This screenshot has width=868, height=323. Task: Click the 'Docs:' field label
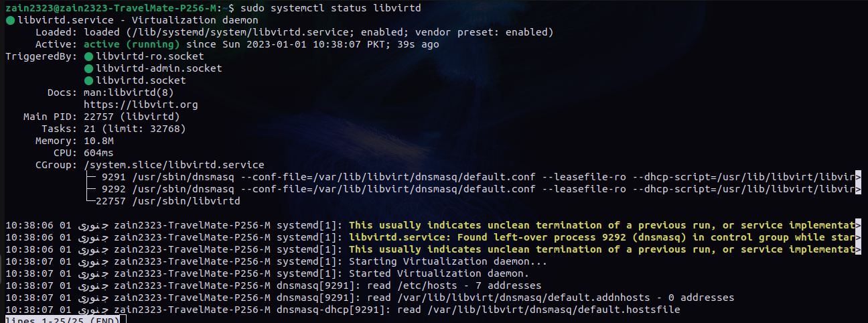point(63,92)
